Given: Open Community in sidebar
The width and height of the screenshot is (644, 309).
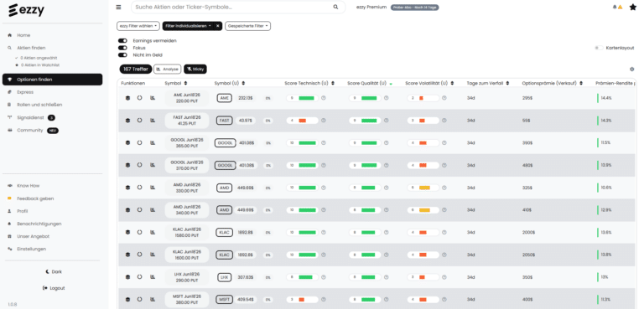Looking at the screenshot, I should pyautogui.click(x=29, y=130).
